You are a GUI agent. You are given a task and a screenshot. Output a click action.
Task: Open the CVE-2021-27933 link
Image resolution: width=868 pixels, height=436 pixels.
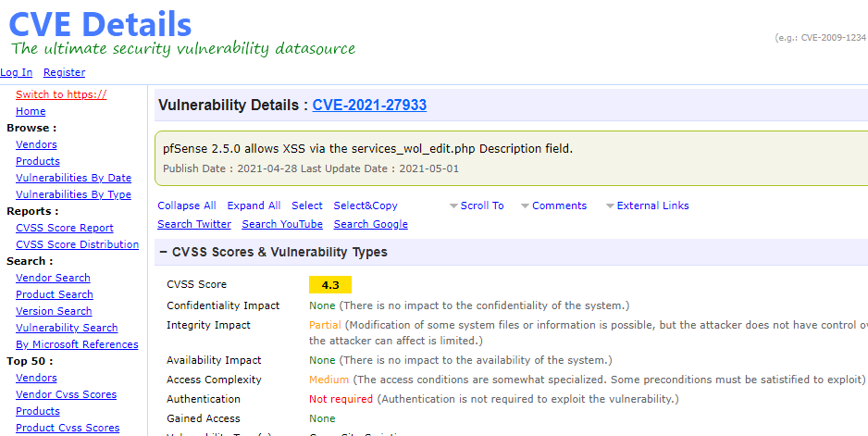pos(369,106)
